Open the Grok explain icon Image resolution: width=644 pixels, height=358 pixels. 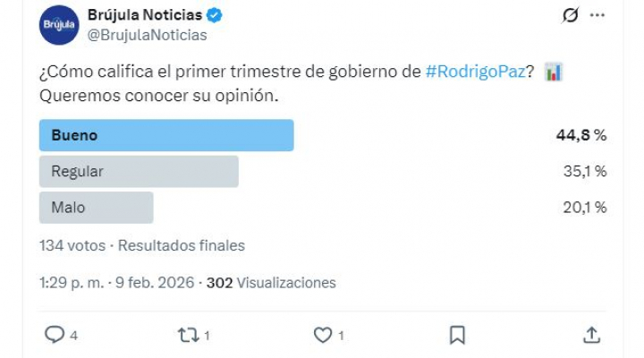570,15
